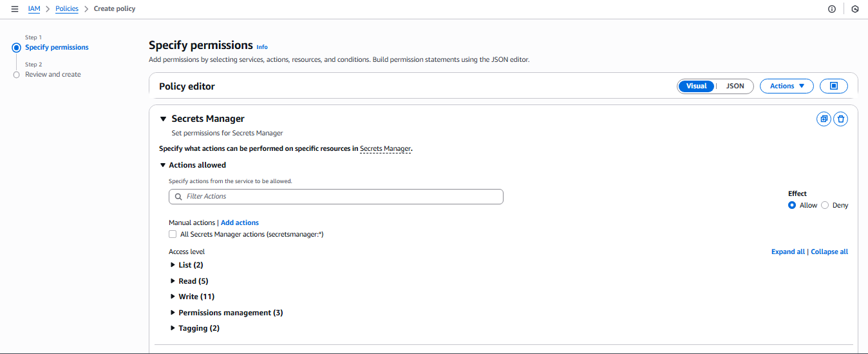Click the search icon in Filter Actions

pyautogui.click(x=178, y=197)
